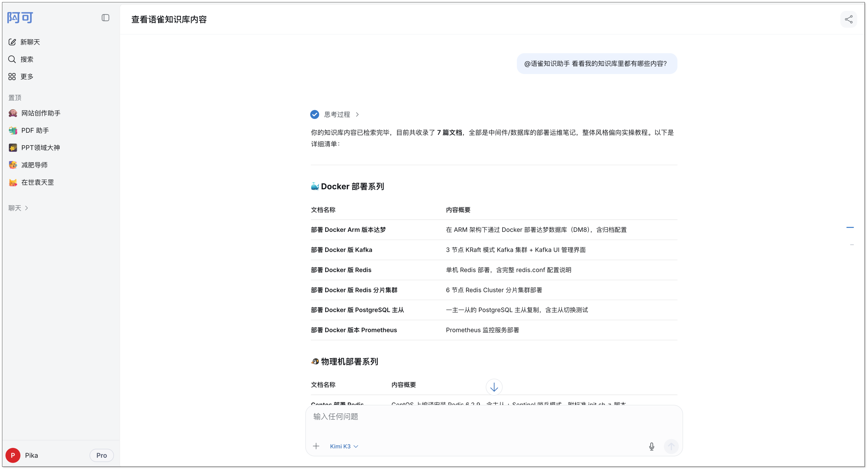The height and width of the screenshot is (470, 868).
Task: Collapse the sidebar with the panel icon
Action: tap(105, 18)
